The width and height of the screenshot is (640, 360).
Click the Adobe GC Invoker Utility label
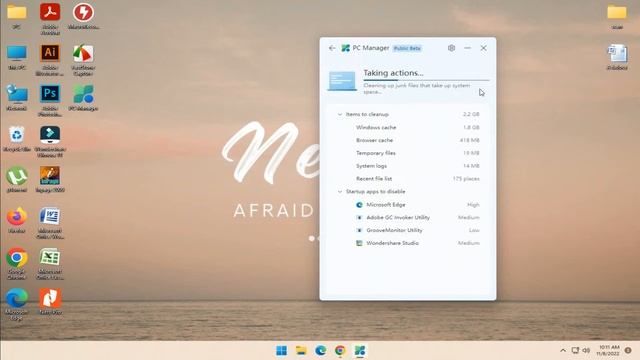click(398, 218)
